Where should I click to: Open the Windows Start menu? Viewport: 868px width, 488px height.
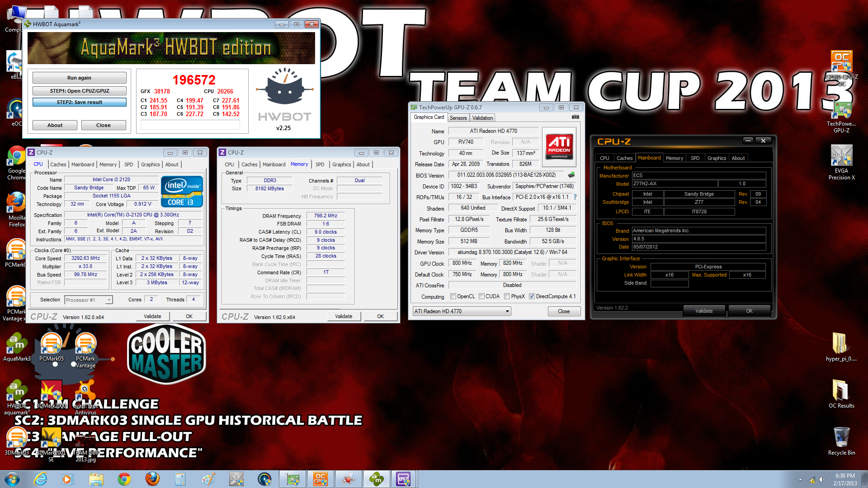pyautogui.click(x=12, y=479)
